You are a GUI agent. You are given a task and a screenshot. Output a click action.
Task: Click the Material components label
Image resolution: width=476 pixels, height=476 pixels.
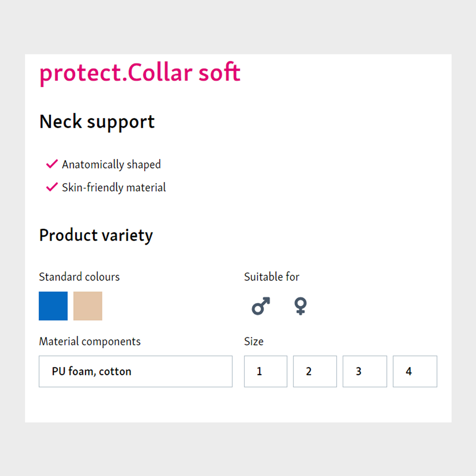[x=90, y=342]
